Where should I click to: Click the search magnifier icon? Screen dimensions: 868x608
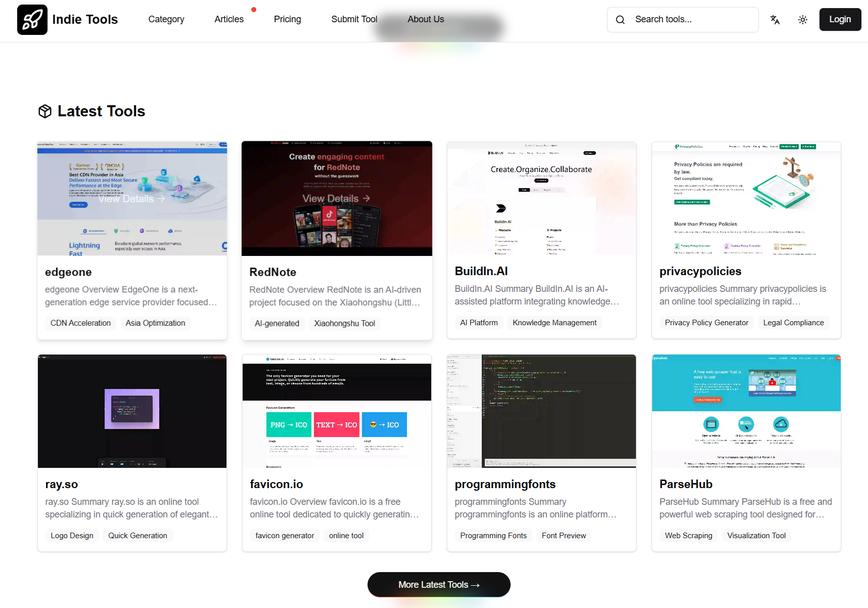[620, 20]
